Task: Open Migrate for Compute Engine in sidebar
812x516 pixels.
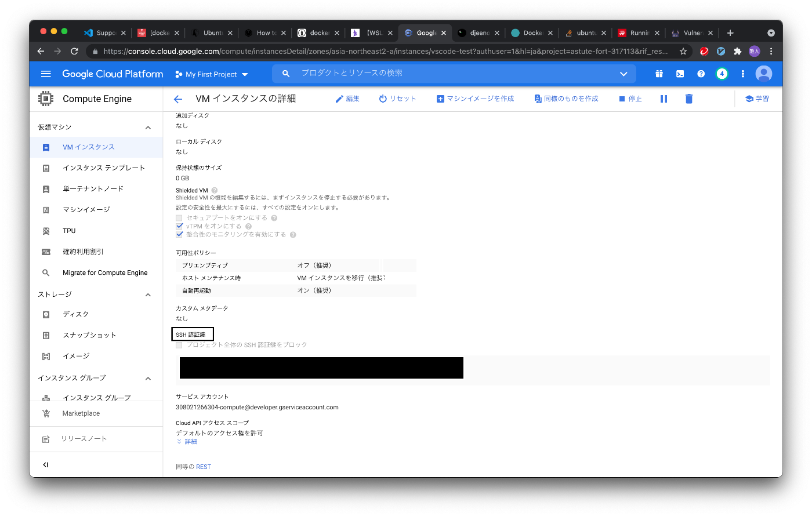Action: point(96,272)
